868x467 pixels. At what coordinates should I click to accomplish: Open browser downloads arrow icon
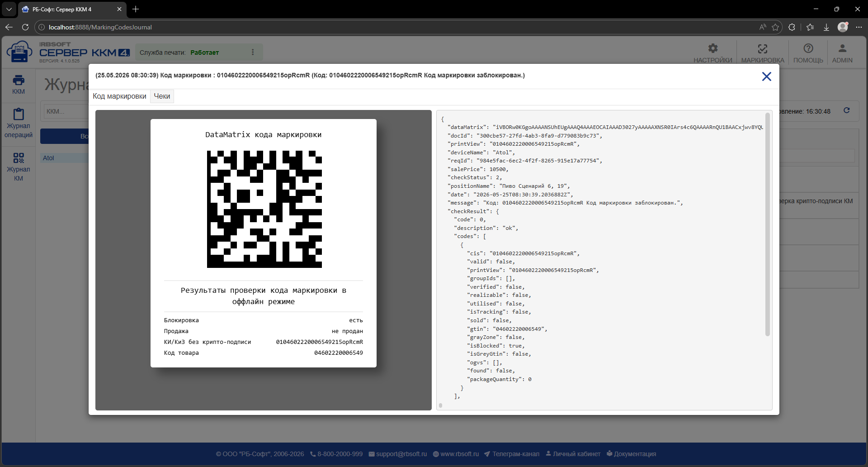tap(826, 27)
